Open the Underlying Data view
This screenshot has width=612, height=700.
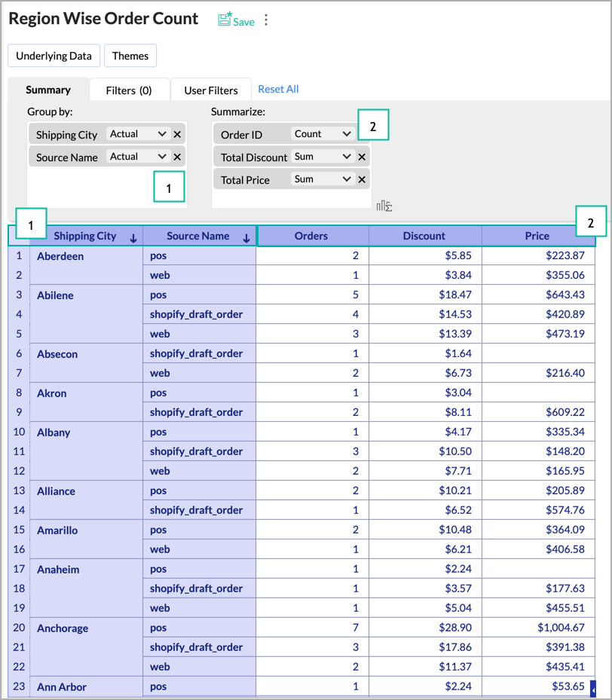pyautogui.click(x=54, y=55)
